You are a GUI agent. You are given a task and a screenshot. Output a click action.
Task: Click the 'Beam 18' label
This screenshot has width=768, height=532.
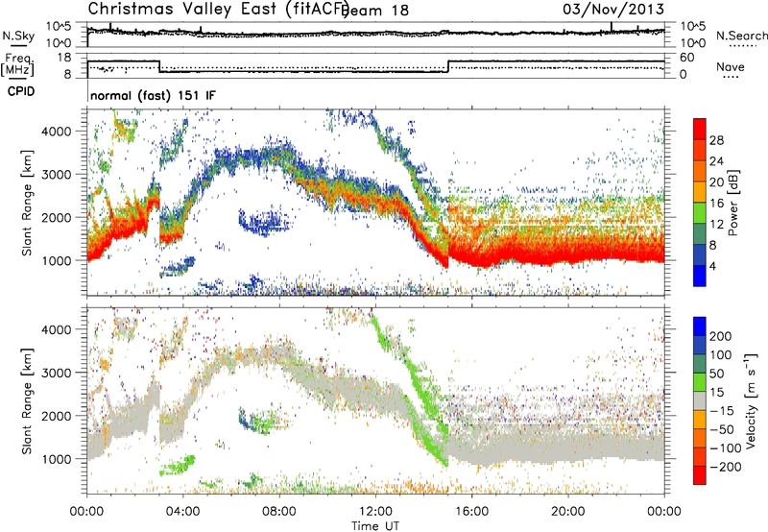point(376,11)
